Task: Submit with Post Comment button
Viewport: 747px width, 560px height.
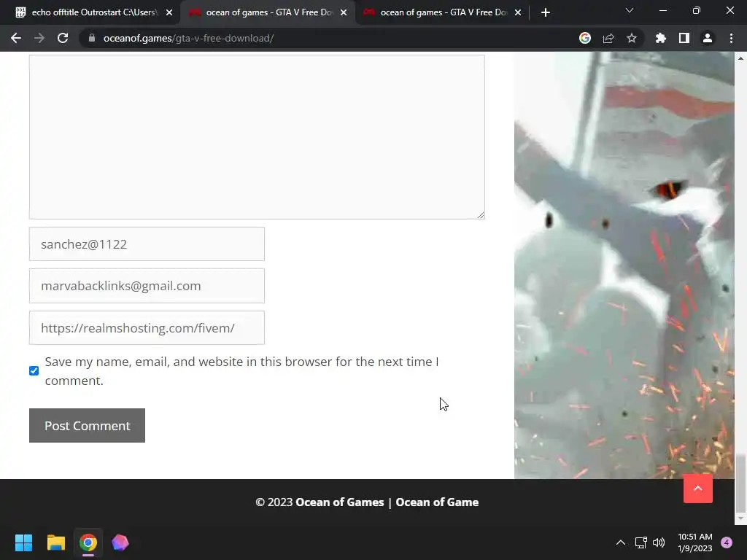Action: (88, 425)
